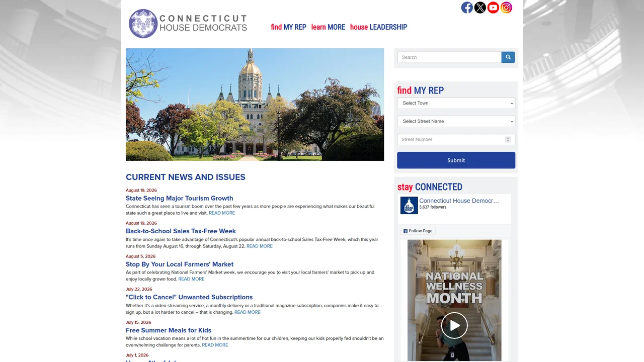Click the Street Number stepper arrows
Screen dimensions: 644x362
pos(508,139)
